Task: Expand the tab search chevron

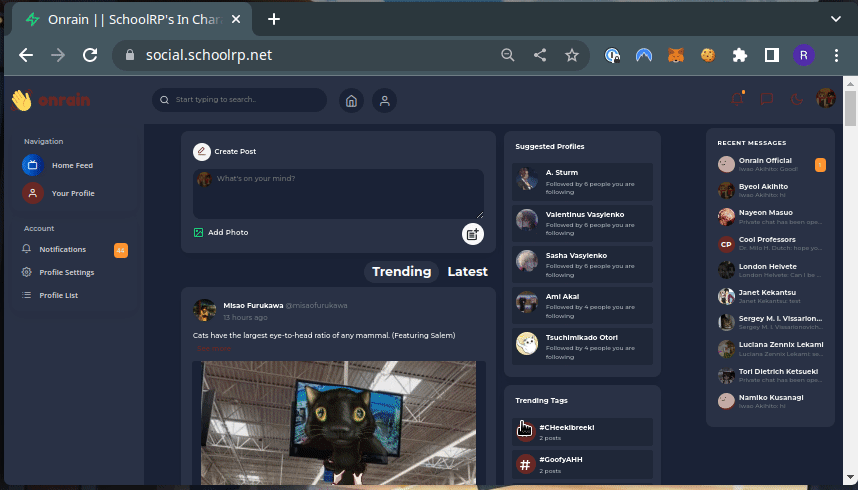Action: point(836,19)
